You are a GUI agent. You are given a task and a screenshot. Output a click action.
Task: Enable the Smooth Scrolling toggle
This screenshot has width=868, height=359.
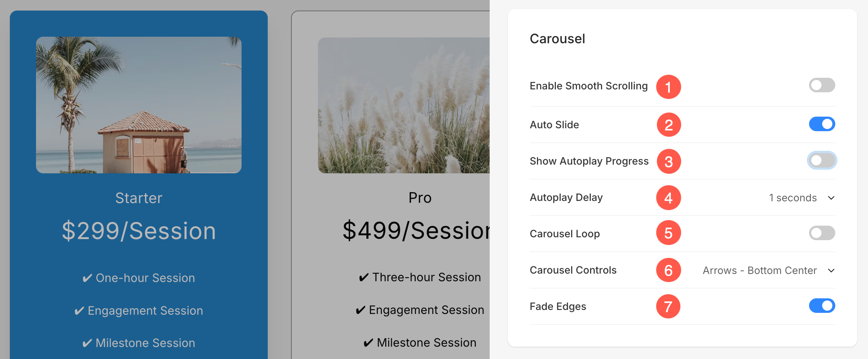[x=822, y=85]
